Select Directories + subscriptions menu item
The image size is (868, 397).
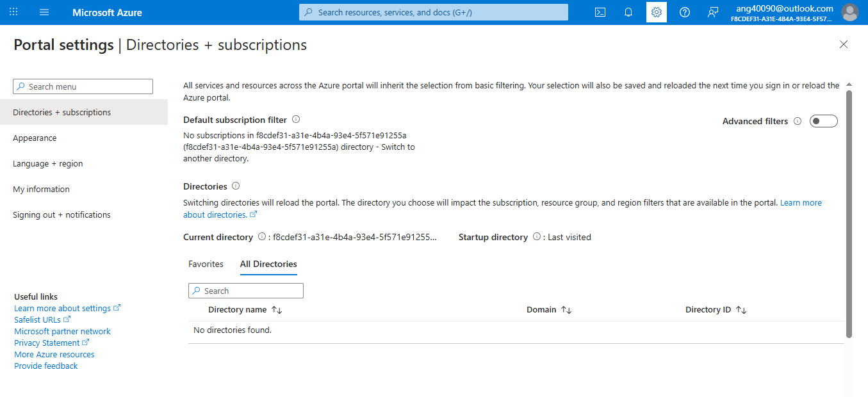point(84,112)
